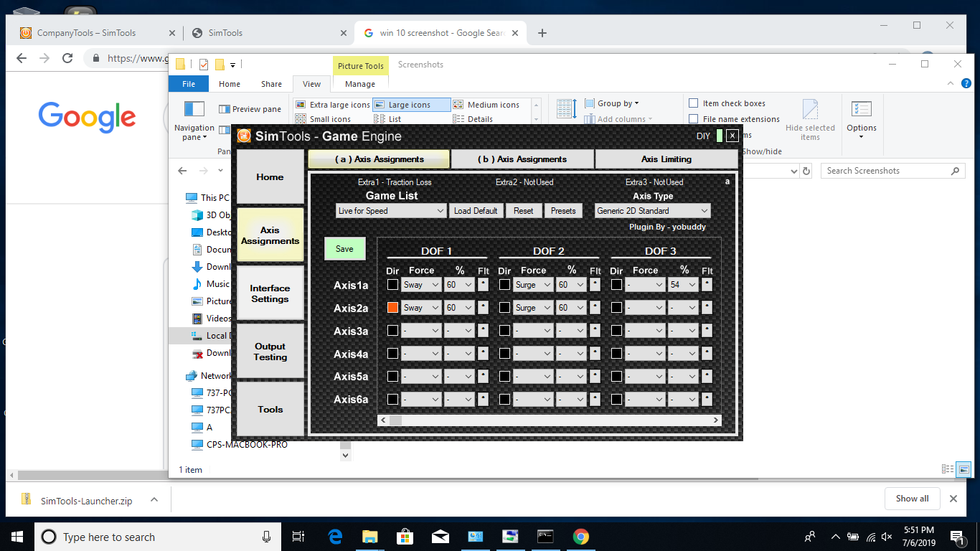The image size is (980, 551).
Task: Toggle Axis6a DOF 1 Dir checkbox
Action: [x=392, y=399]
